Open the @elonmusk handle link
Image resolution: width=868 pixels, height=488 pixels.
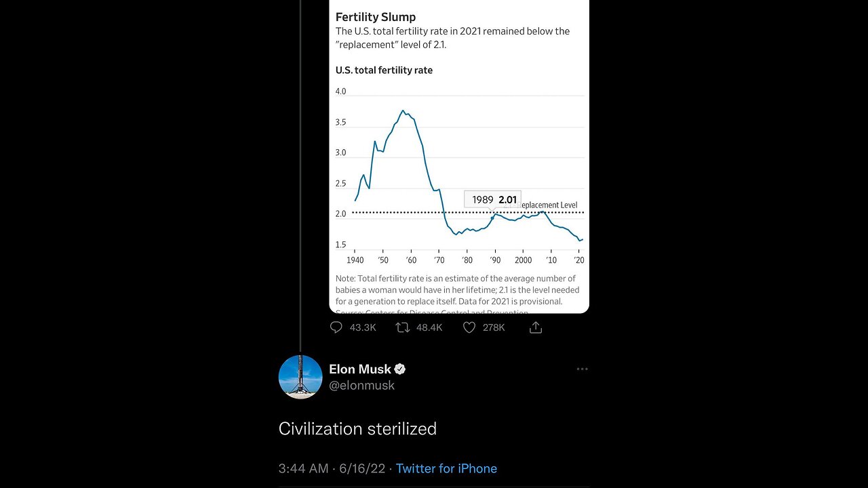point(361,385)
